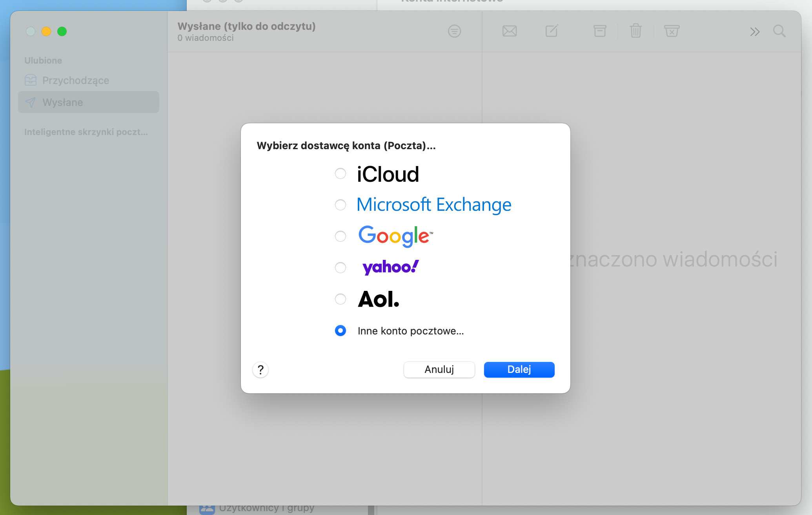Screen dimensions: 812x515
Task: Click the yahoo! logo
Action: 391,267
